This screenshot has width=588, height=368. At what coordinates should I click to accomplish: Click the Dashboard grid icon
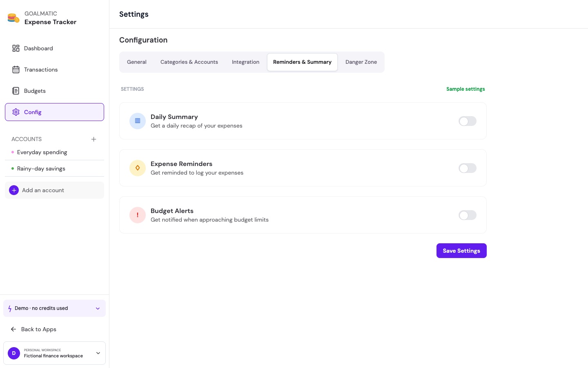point(16,48)
